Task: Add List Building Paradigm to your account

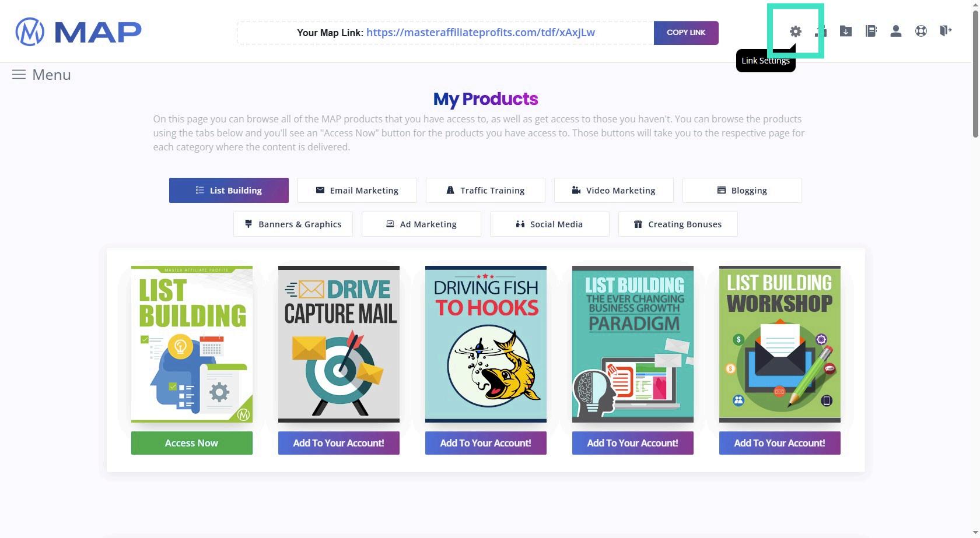Action: pos(633,443)
